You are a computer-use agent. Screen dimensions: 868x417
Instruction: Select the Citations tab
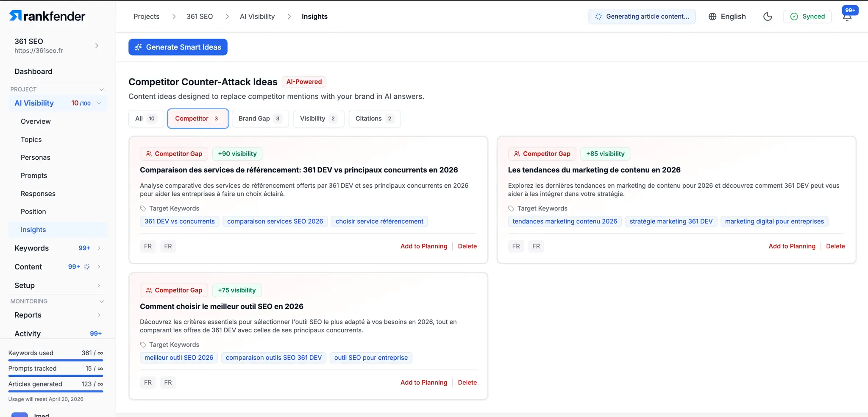[375, 119]
